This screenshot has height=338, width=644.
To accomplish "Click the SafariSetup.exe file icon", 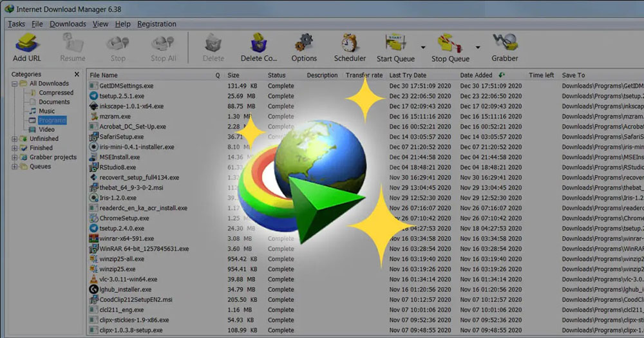I will tap(93, 136).
